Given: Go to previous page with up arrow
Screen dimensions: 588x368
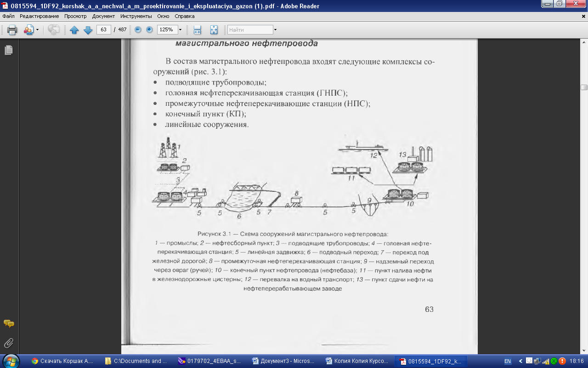Looking at the screenshot, I should coord(74,30).
